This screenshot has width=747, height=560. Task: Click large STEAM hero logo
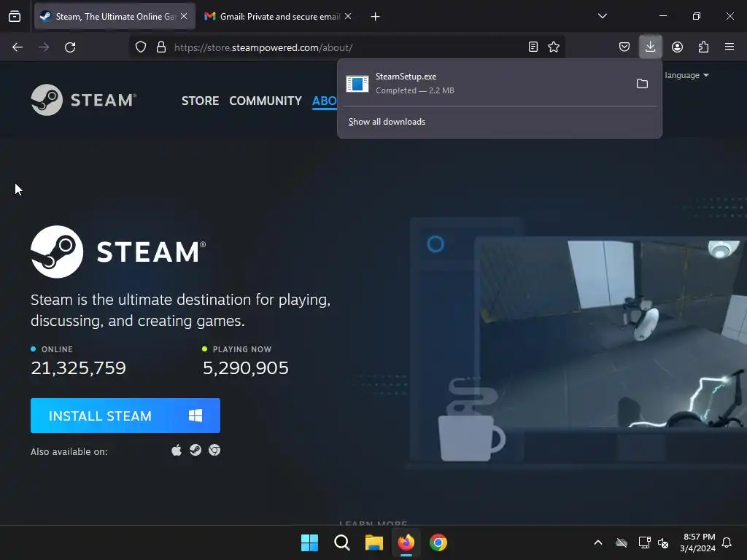[118, 252]
